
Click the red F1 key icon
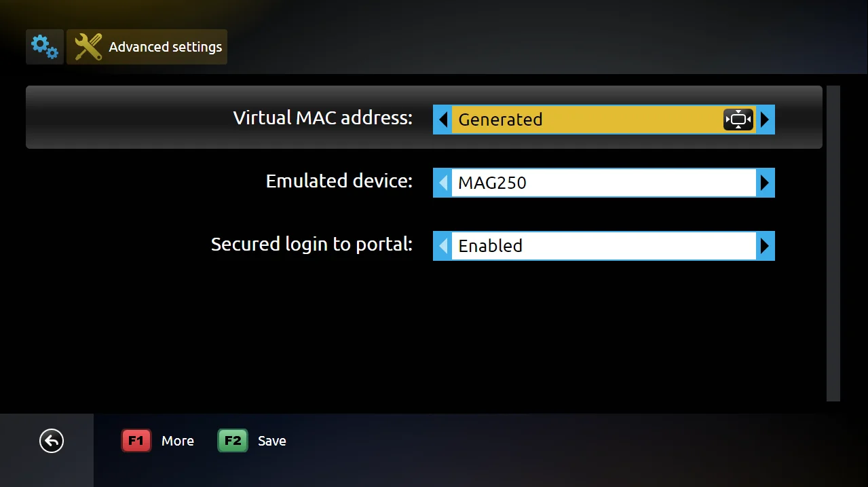[x=136, y=441]
